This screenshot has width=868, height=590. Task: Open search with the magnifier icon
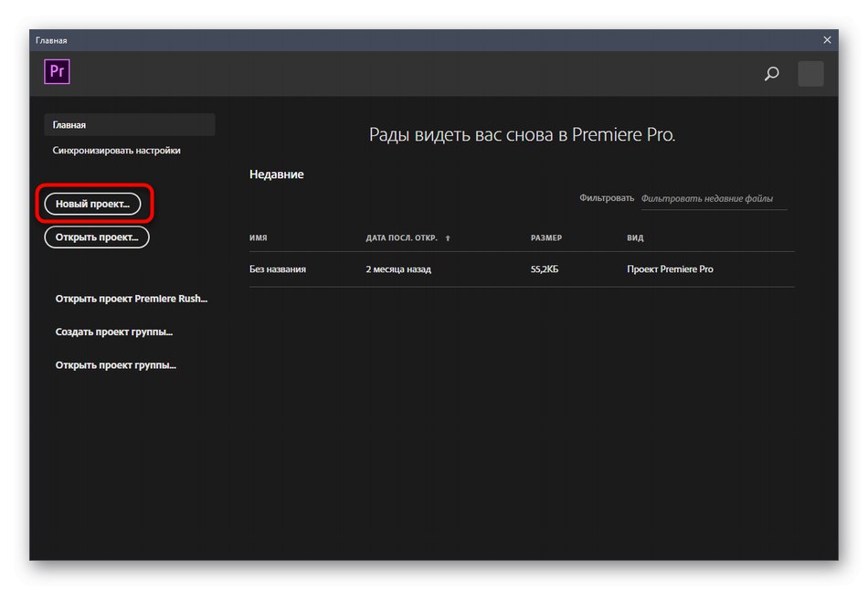772,73
